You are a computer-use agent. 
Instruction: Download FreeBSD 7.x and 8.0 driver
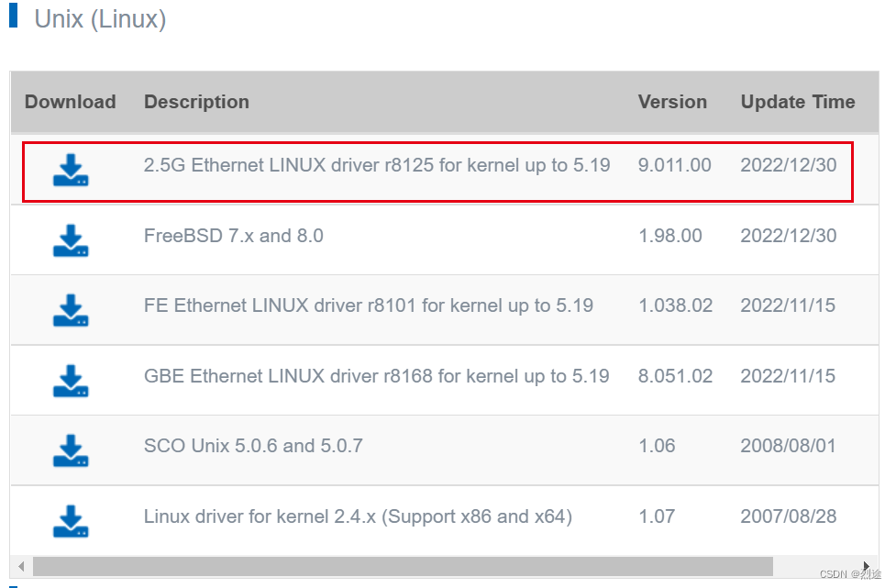70,240
